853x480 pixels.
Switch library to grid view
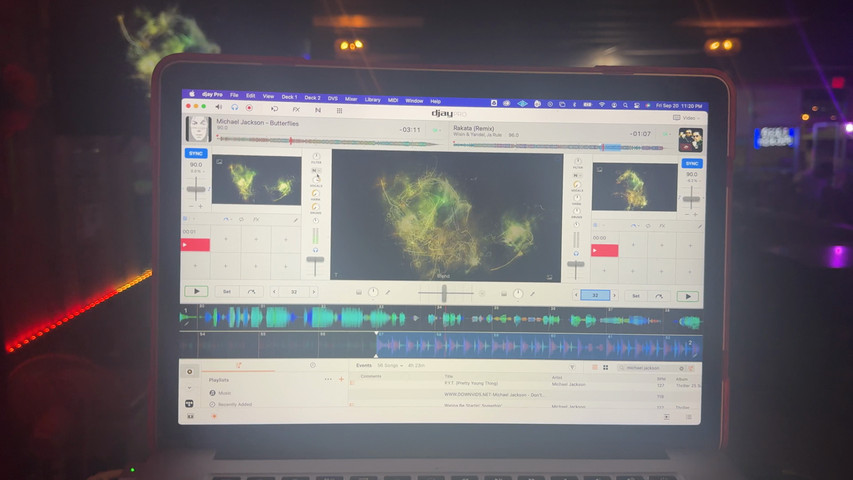coord(605,368)
